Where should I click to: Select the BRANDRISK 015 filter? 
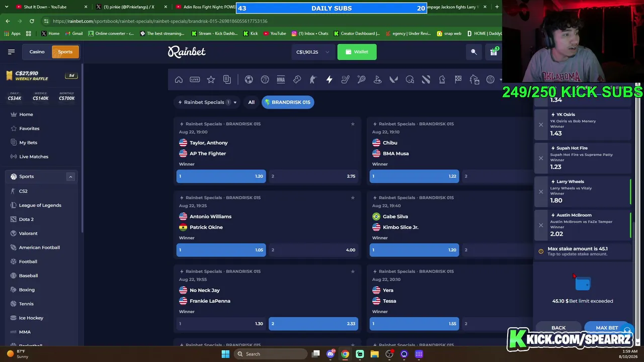point(288,102)
